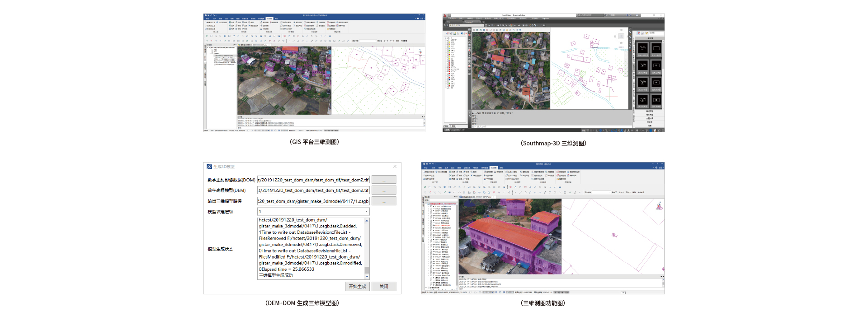Click the compass icon in the 3D function map view

[659, 206]
